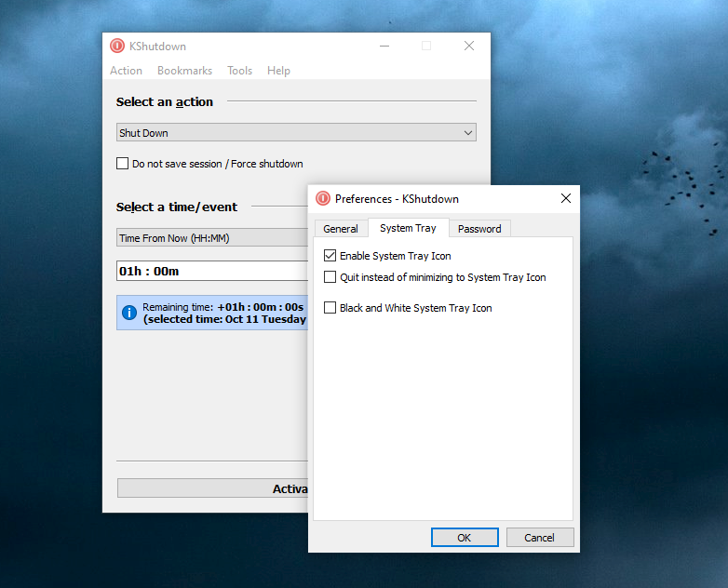Check Quit instead of minimizing to System Tray Icon
Image resolution: width=728 pixels, height=588 pixels.
(x=330, y=277)
